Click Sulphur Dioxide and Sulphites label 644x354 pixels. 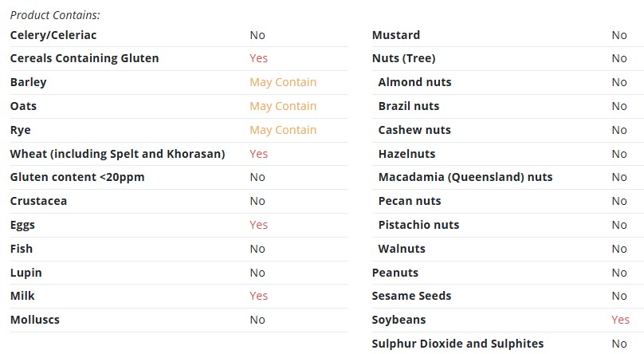click(457, 344)
